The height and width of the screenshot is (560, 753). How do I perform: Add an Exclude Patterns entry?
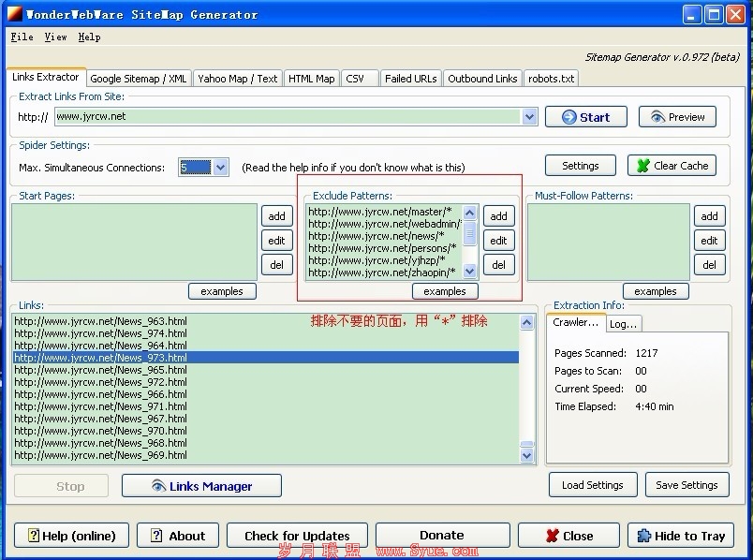[498, 216]
